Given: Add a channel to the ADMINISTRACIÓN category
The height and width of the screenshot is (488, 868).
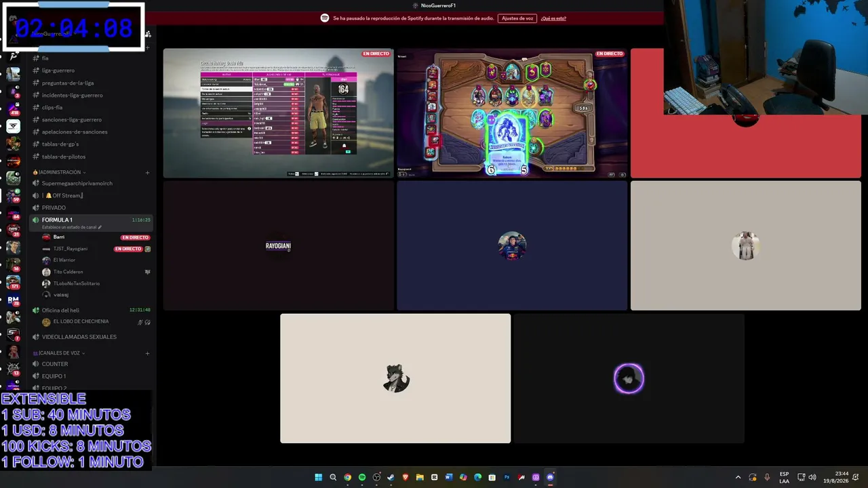Looking at the screenshot, I should point(147,172).
